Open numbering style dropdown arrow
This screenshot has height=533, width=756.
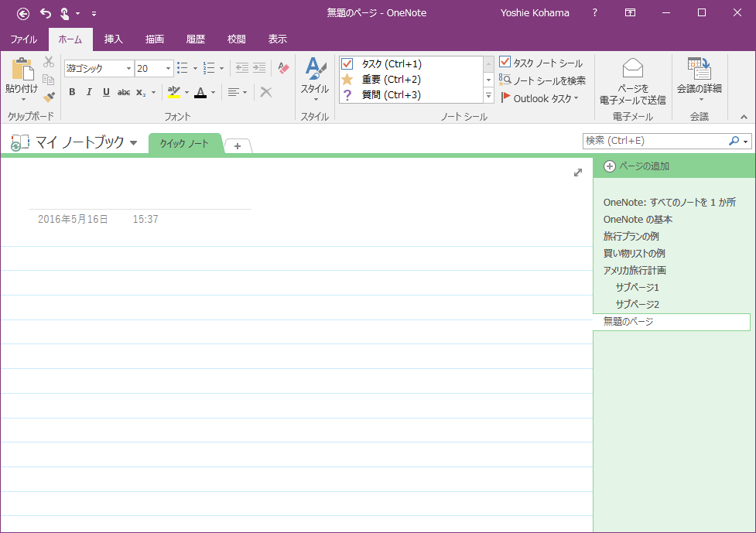[222, 68]
